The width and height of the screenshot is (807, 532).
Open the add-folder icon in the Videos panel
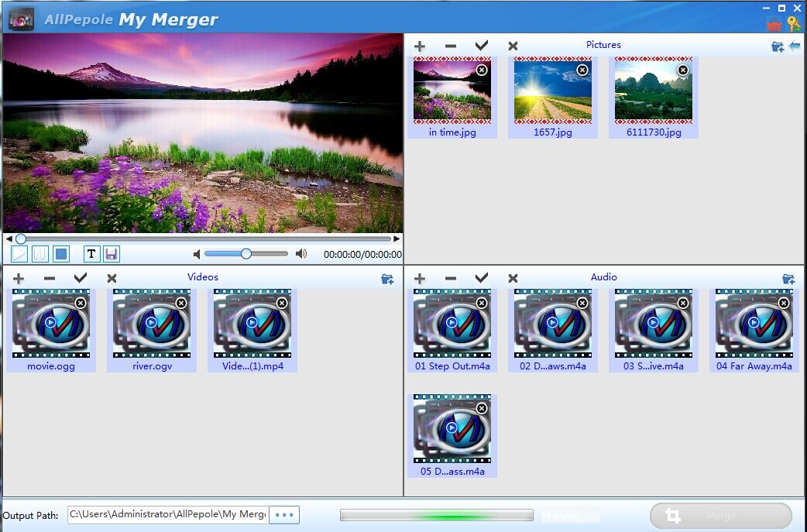387,279
